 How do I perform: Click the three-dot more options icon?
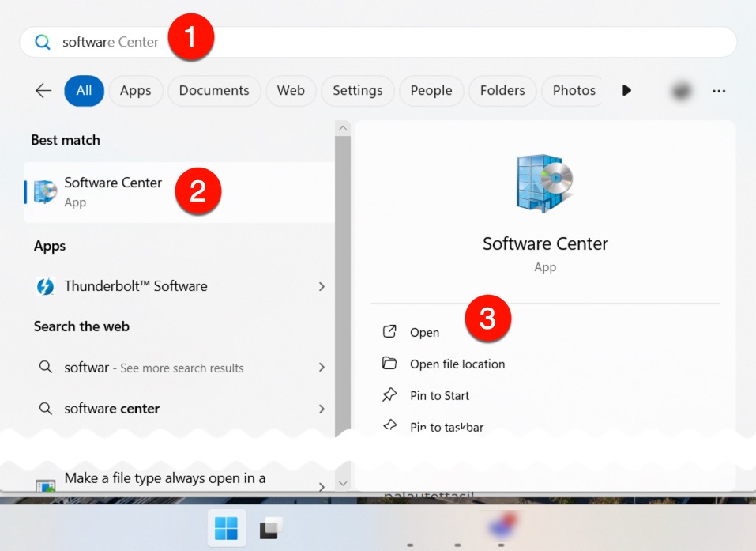pyautogui.click(x=718, y=91)
